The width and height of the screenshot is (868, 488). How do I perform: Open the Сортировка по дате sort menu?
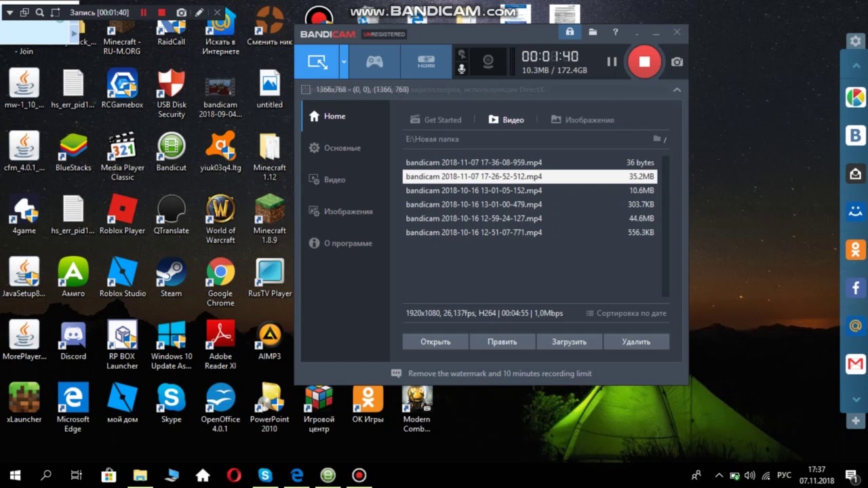point(626,313)
